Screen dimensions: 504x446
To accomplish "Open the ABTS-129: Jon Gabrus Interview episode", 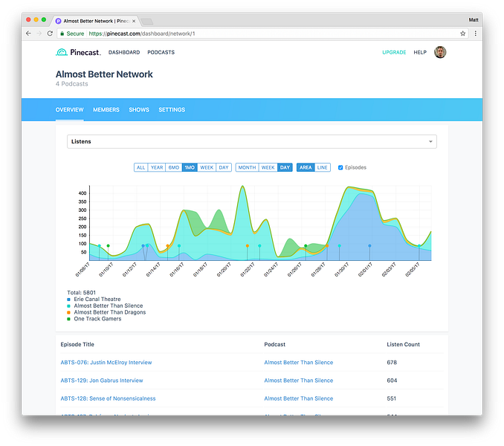I will [102, 381].
